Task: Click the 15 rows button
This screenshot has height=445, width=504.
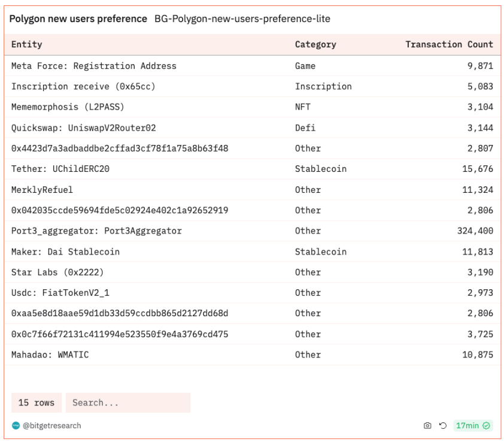Action: [x=37, y=402]
